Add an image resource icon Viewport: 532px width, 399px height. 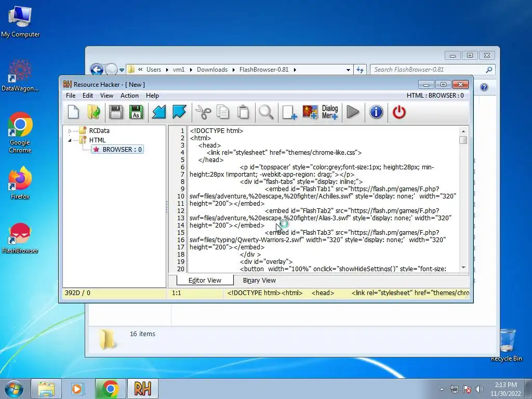pyautogui.click(x=310, y=112)
